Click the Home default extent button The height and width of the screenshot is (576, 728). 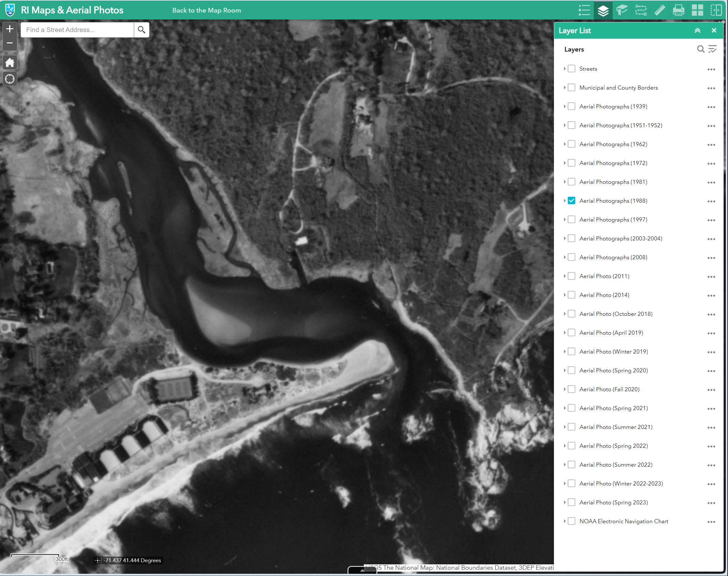tap(10, 63)
